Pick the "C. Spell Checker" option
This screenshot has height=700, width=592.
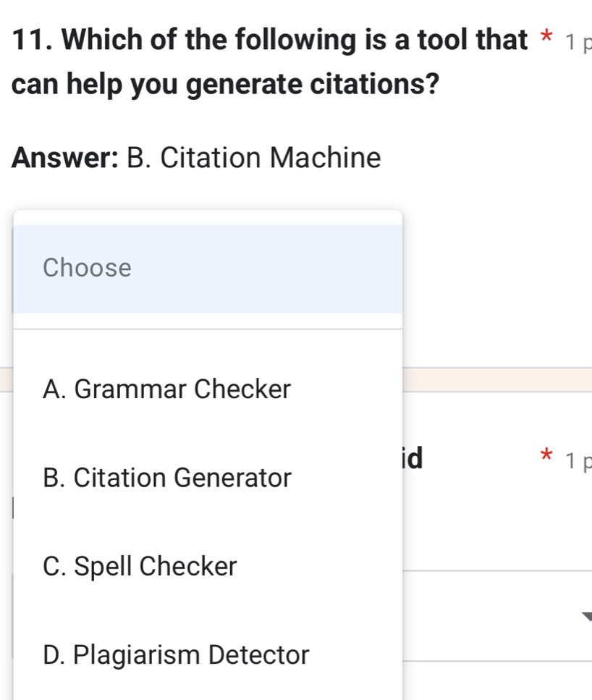point(140,566)
